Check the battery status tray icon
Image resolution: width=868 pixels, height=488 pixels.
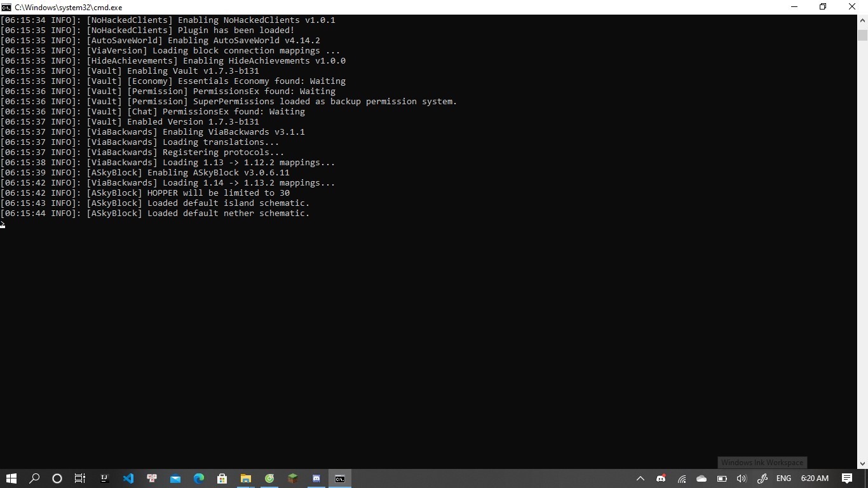click(722, 478)
